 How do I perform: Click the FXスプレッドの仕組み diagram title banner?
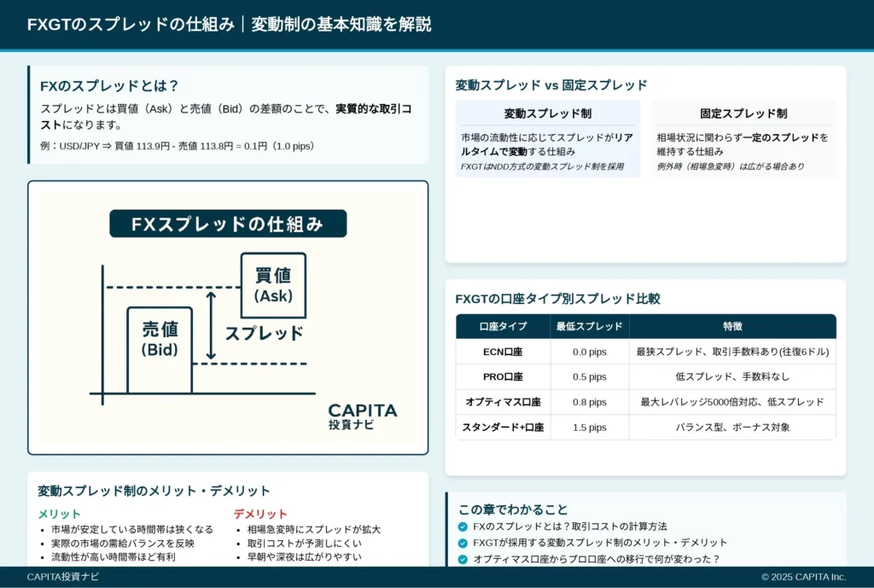(x=228, y=224)
